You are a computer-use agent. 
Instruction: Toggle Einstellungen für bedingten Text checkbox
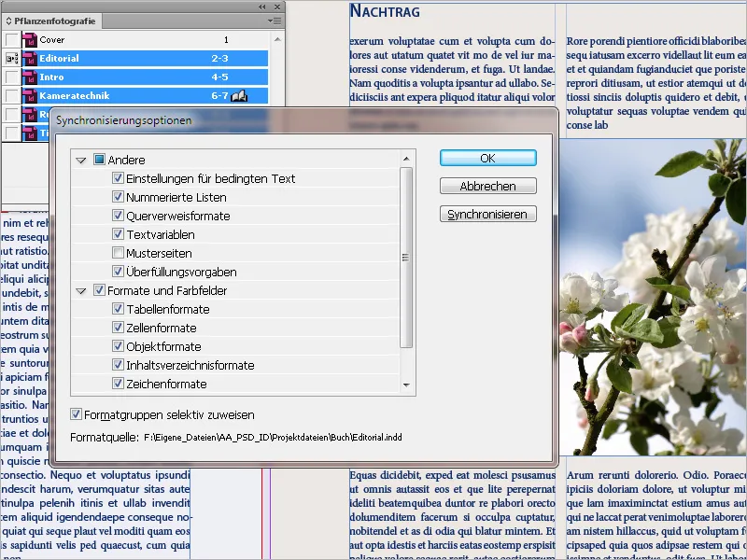pyautogui.click(x=118, y=178)
